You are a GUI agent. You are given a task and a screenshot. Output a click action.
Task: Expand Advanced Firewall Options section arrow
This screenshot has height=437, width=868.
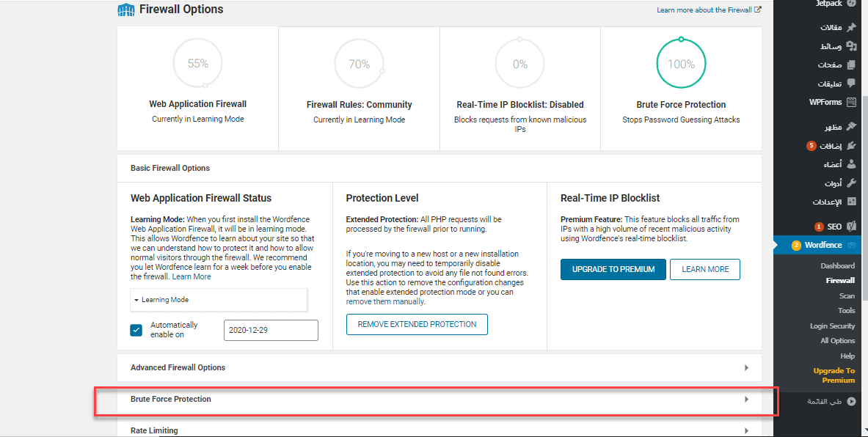[x=746, y=368]
